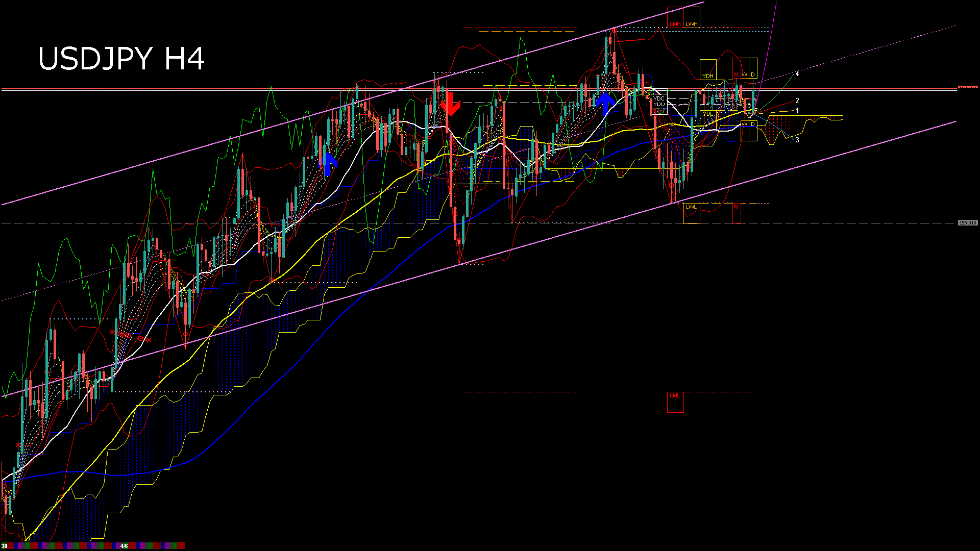Select the D daily marker box
980x551 pixels.
pyautogui.click(x=753, y=74)
